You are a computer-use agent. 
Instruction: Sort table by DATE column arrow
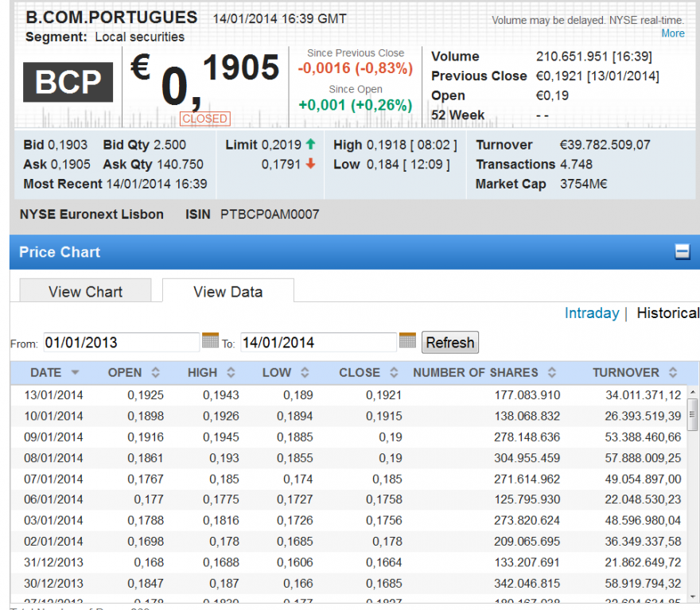(75, 372)
